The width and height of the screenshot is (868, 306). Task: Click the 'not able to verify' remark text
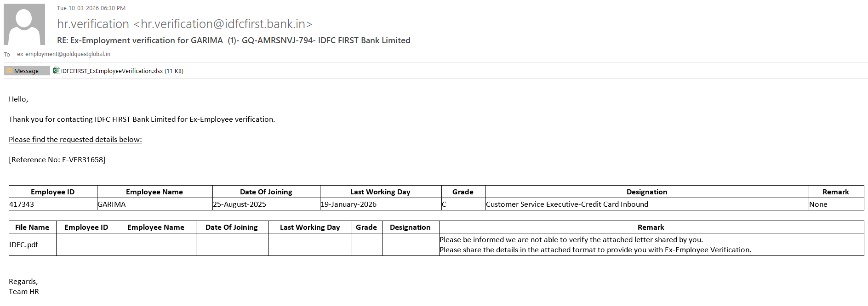[571, 240]
